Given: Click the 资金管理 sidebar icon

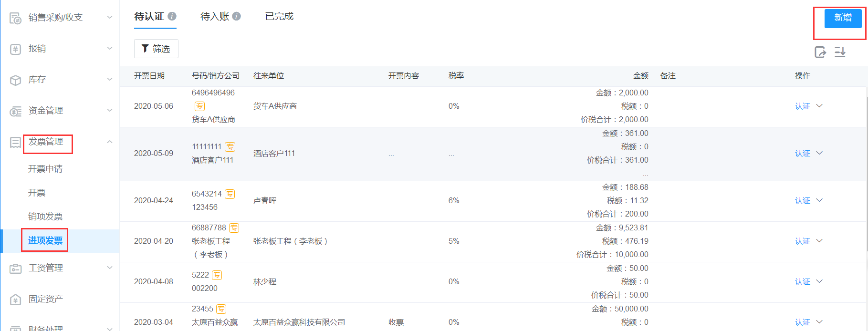Looking at the screenshot, I should point(16,111).
